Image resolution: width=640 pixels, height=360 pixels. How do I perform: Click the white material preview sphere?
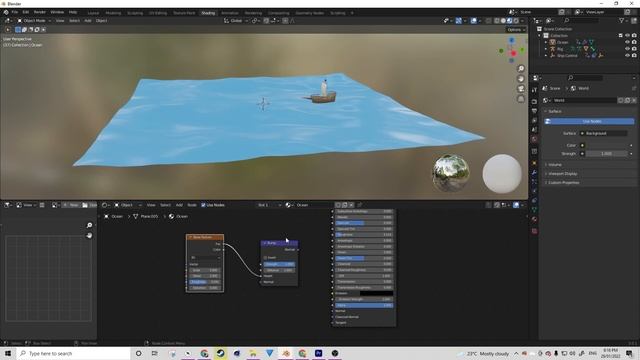tap(502, 173)
